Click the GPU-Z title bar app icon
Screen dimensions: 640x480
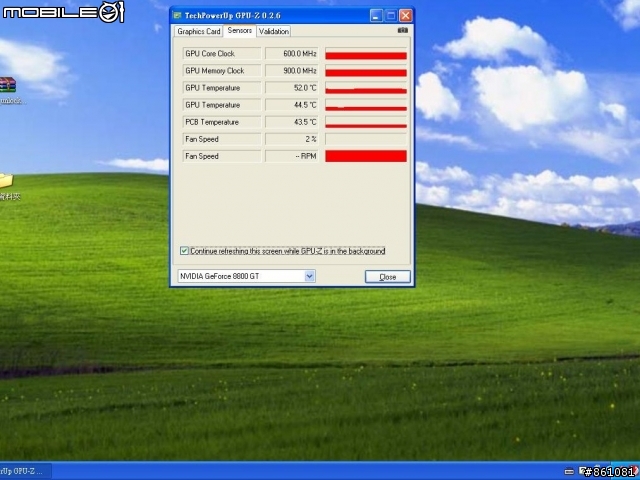[178, 16]
